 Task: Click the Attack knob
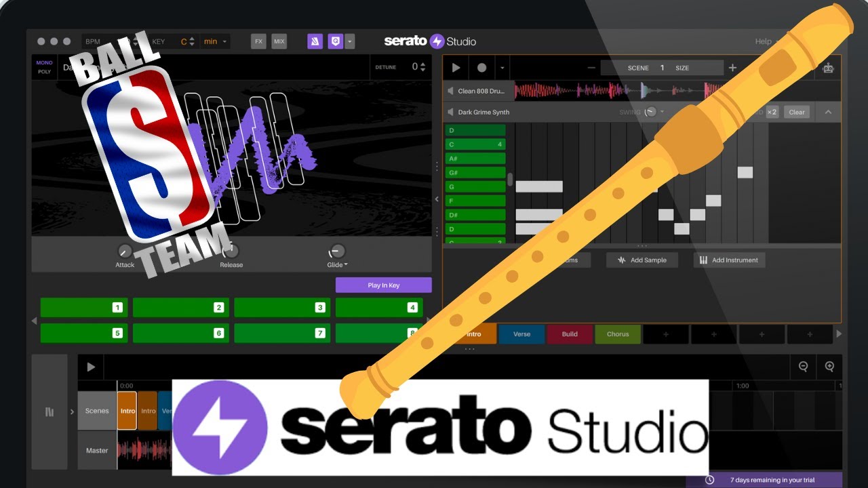[x=124, y=251]
